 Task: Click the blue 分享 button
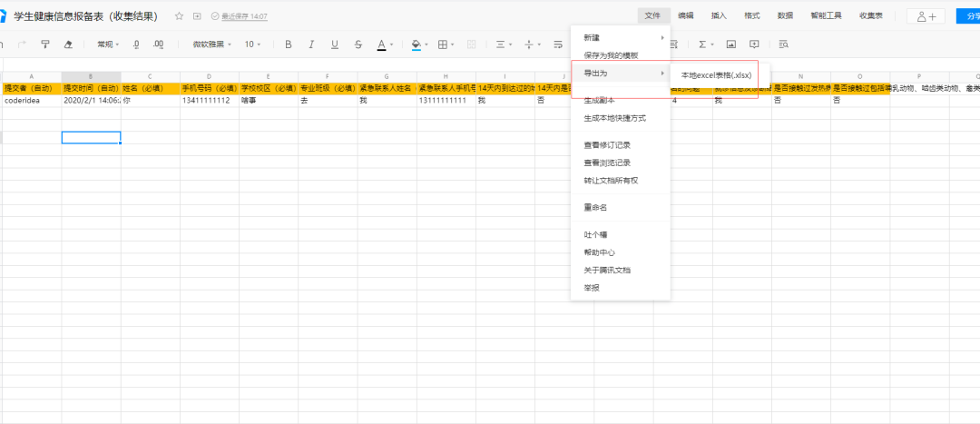click(x=968, y=16)
